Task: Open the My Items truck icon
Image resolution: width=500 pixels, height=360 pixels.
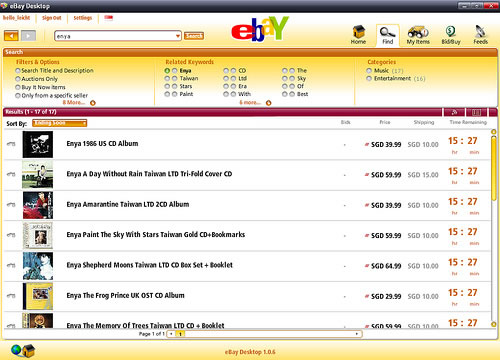Action: tap(418, 35)
